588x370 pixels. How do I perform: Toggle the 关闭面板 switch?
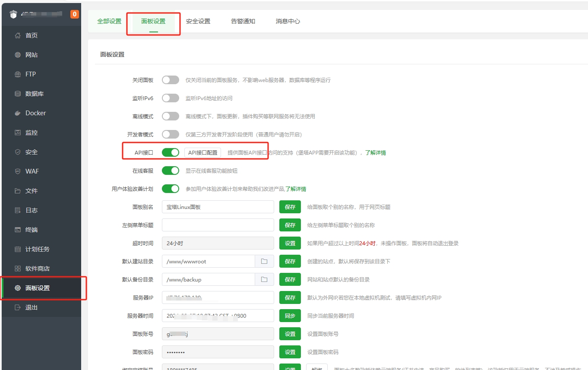pos(171,80)
